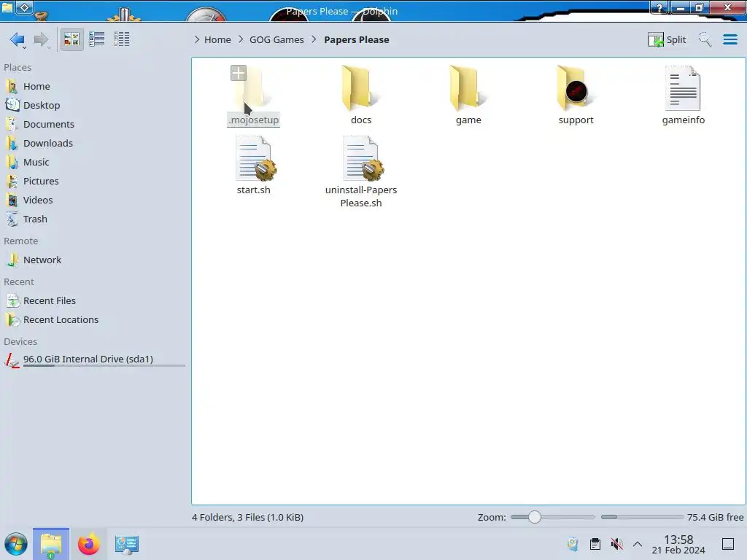Open clipboard tray icon

pos(595,544)
